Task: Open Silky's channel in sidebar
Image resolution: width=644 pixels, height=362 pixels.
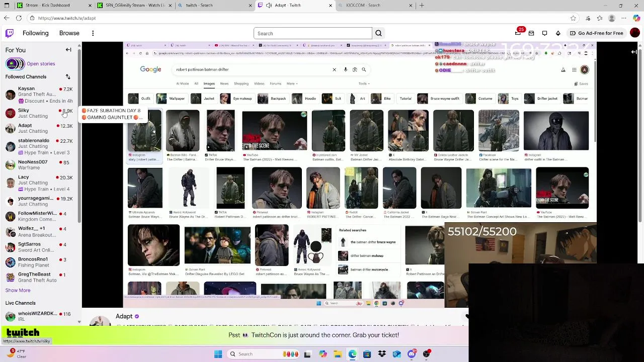Action: pyautogui.click(x=39, y=113)
